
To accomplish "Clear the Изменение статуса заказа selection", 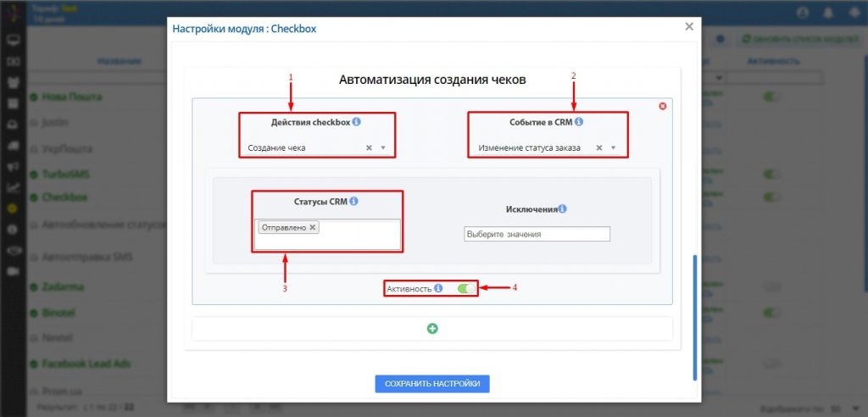I will tap(599, 147).
